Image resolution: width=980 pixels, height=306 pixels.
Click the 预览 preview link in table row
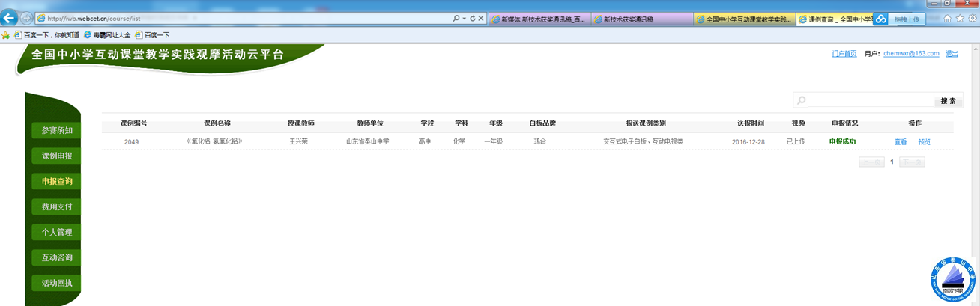tap(924, 142)
